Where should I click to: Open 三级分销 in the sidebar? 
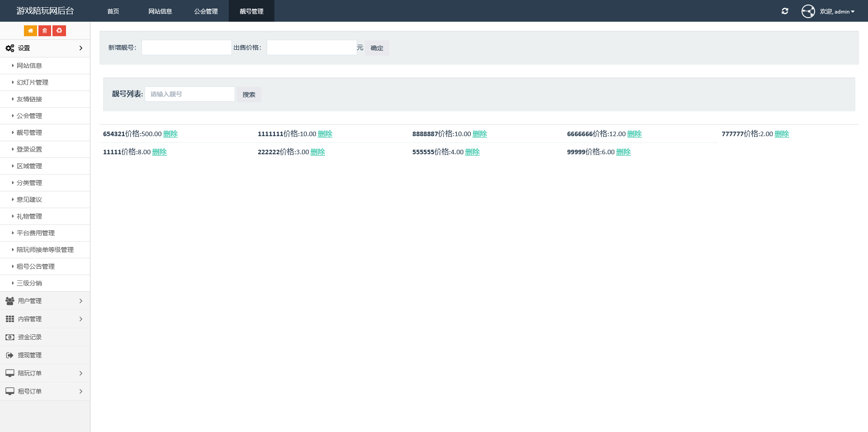(x=45, y=283)
